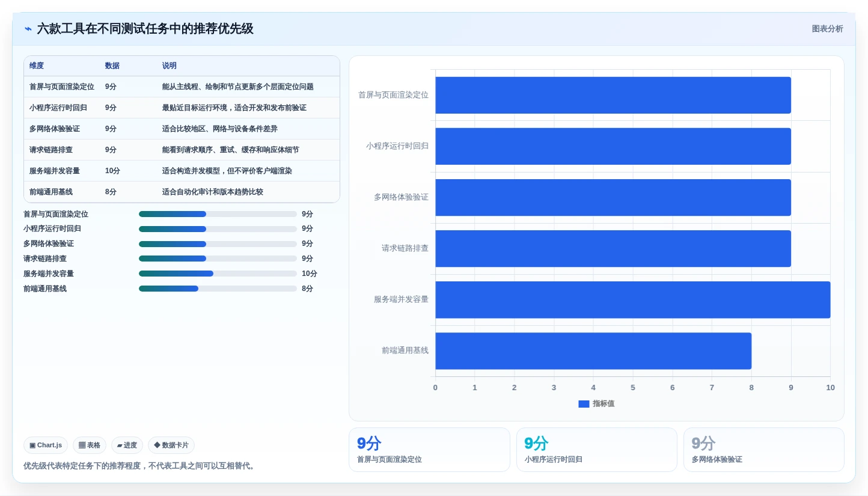Screen dimensions: 868x496
Task: Click chart axis label 前端通用基线
Action: pyautogui.click(x=405, y=351)
